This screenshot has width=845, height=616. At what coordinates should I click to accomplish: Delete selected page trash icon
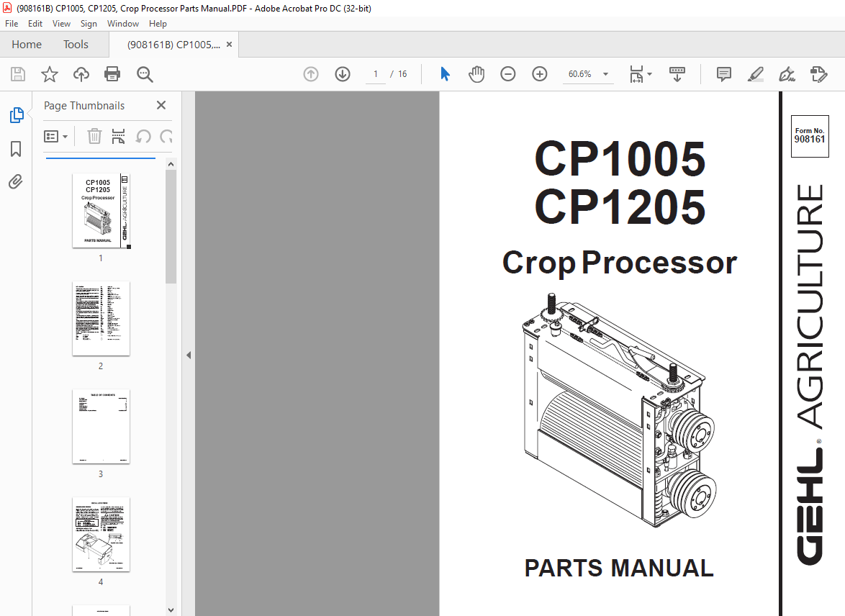(x=94, y=136)
